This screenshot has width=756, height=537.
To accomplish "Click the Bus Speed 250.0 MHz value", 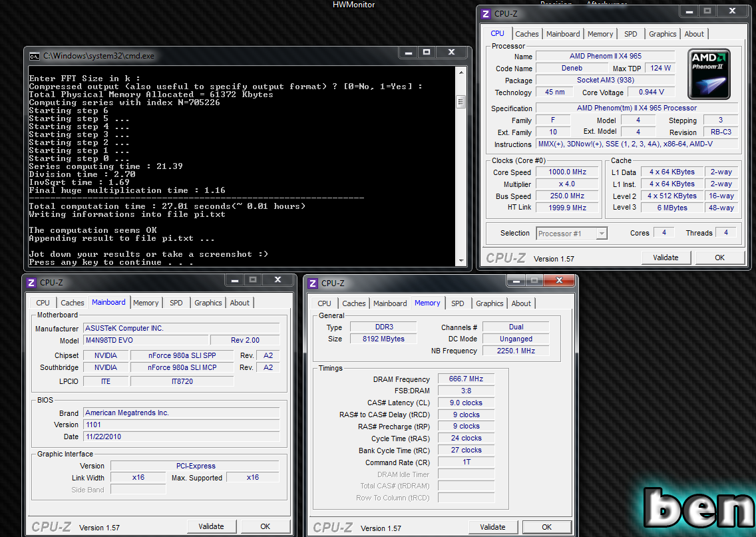I will (x=567, y=196).
